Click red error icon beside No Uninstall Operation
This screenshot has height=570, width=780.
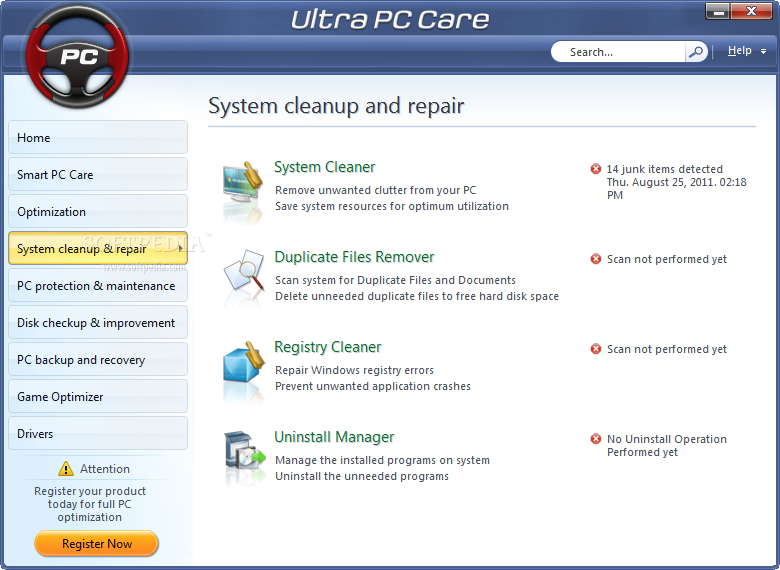595,439
